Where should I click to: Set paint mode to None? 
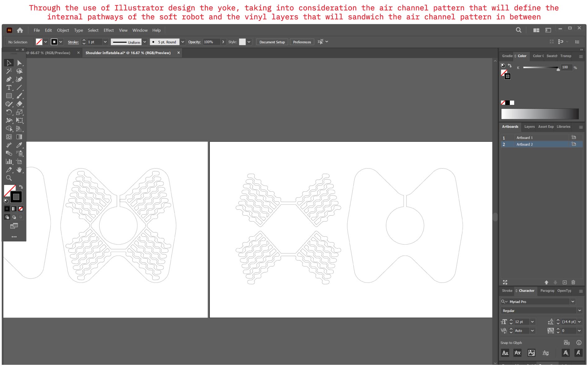coord(21,209)
